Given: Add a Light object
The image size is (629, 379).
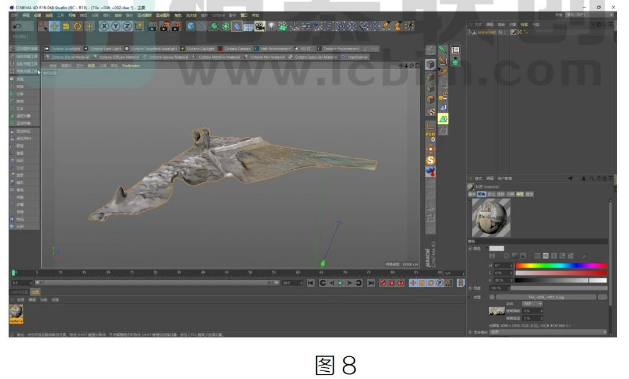Looking at the screenshot, I should 272,26.
